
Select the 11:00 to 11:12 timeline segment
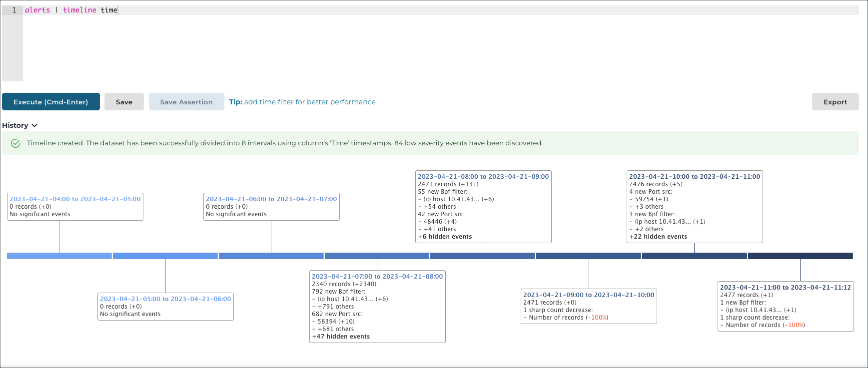[801, 256]
